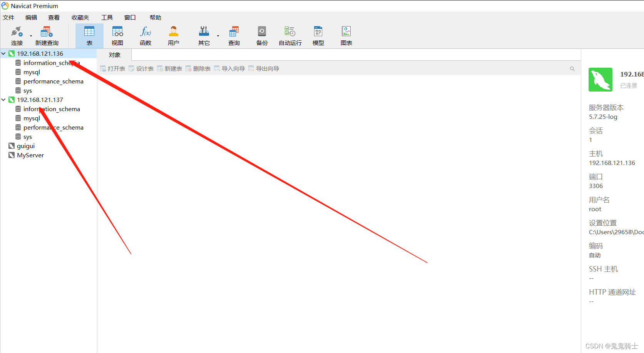
Task: Select the guigui connection
Action: pos(26,146)
